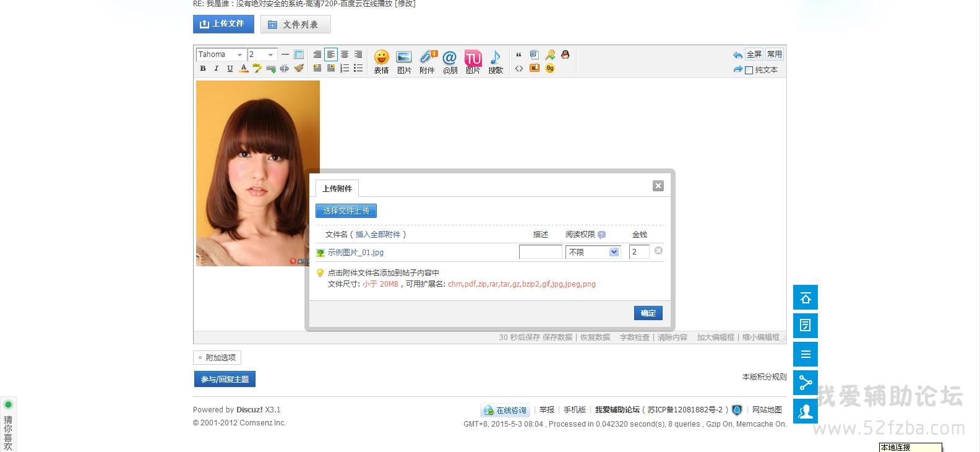The image size is (980, 452).
Task: Apply right text alignment
Action: (x=358, y=54)
